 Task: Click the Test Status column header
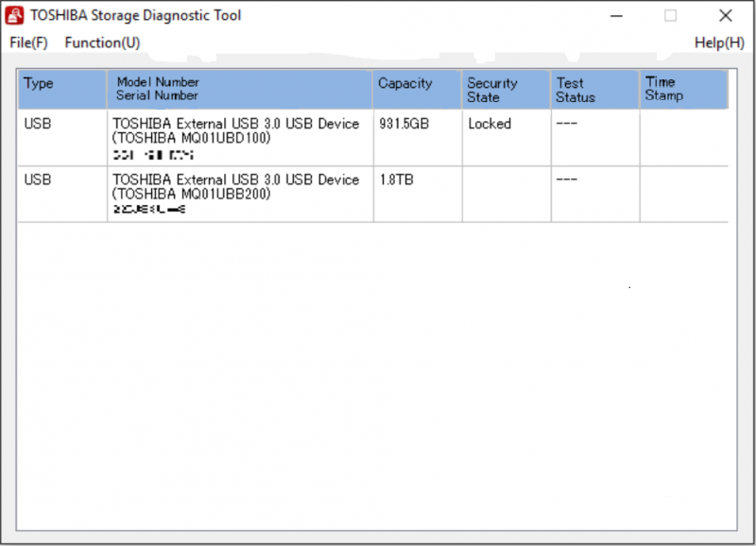pyautogui.click(x=595, y=90)
